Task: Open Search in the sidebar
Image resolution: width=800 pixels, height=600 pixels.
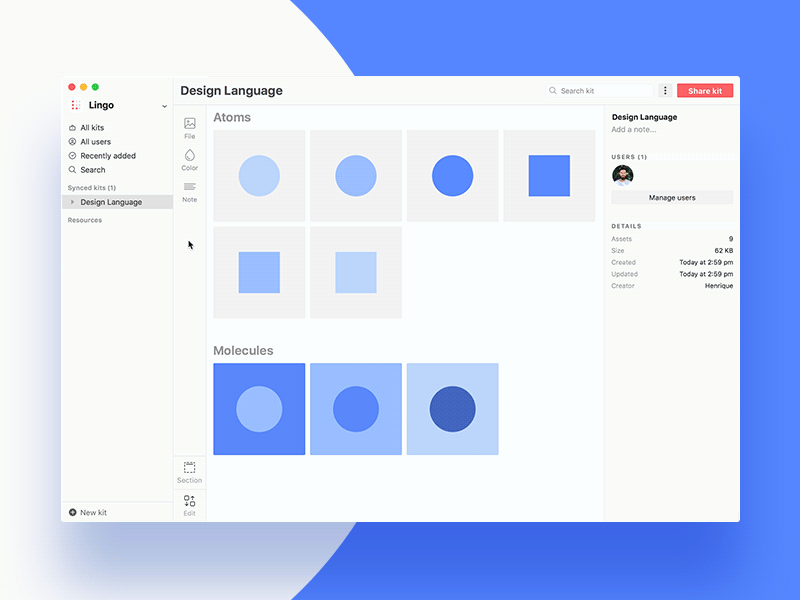Action: click(92, 170)
